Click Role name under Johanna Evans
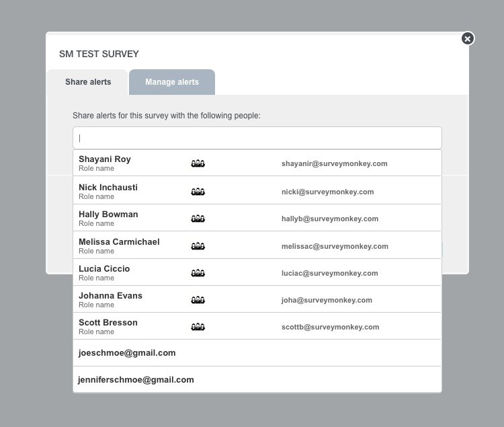 pos(96,305)
